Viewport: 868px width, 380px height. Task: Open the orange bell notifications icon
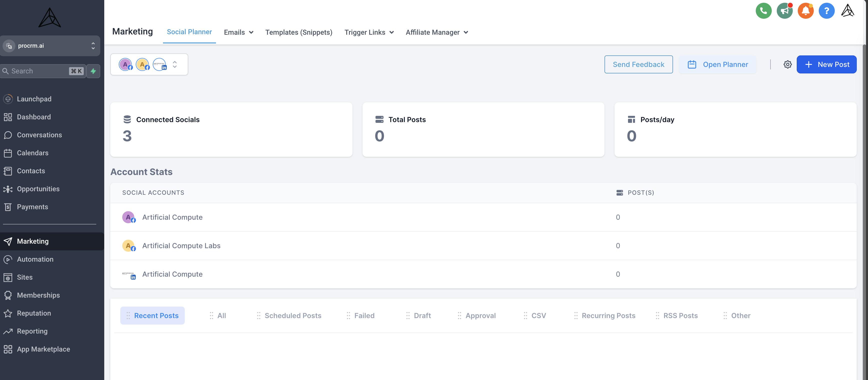tap(805, 11)
